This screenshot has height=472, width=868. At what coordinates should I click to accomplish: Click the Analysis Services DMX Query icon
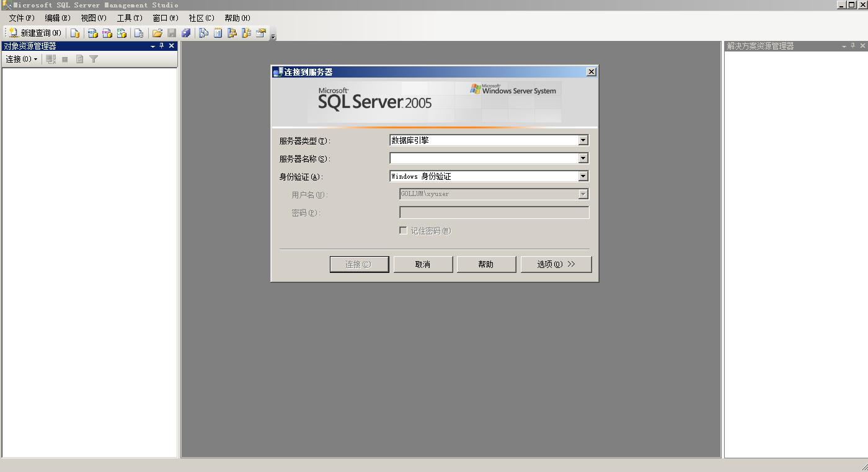point(107,33)
